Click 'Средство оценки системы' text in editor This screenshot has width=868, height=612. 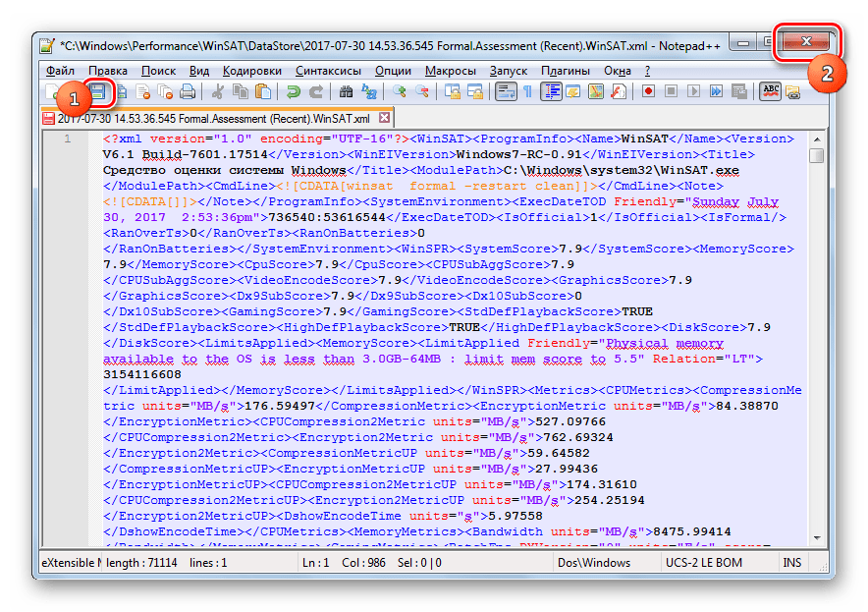(x=192, y=170)
